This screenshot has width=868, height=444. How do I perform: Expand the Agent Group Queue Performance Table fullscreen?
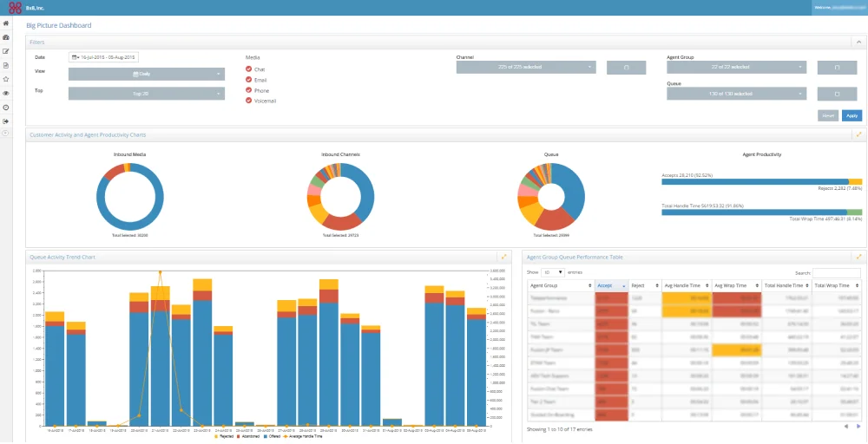tap(858, 257)
